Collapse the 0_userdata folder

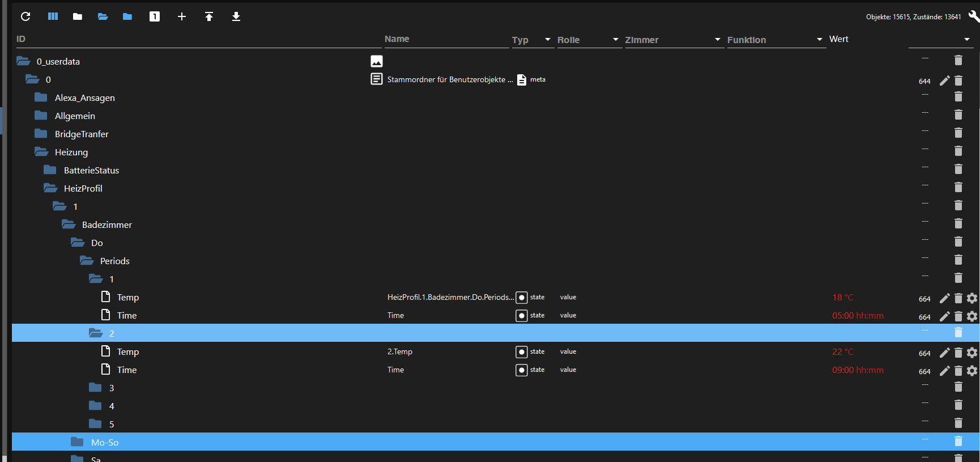[23, 61]
